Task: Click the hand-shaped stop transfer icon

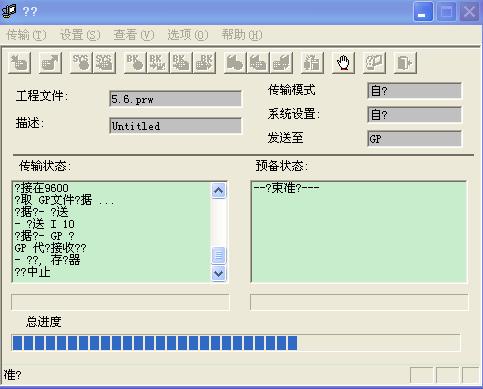Action: click(343, 63)
